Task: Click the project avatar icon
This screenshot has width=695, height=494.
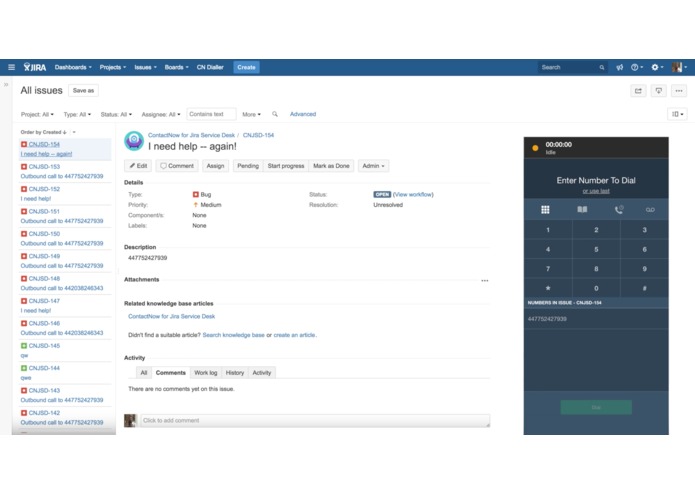Action: point(134,141)
